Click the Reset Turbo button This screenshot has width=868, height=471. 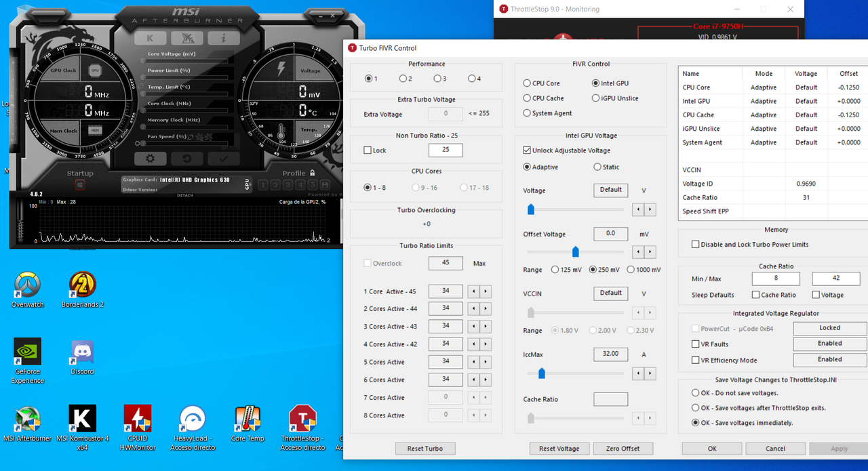point(425,449)
